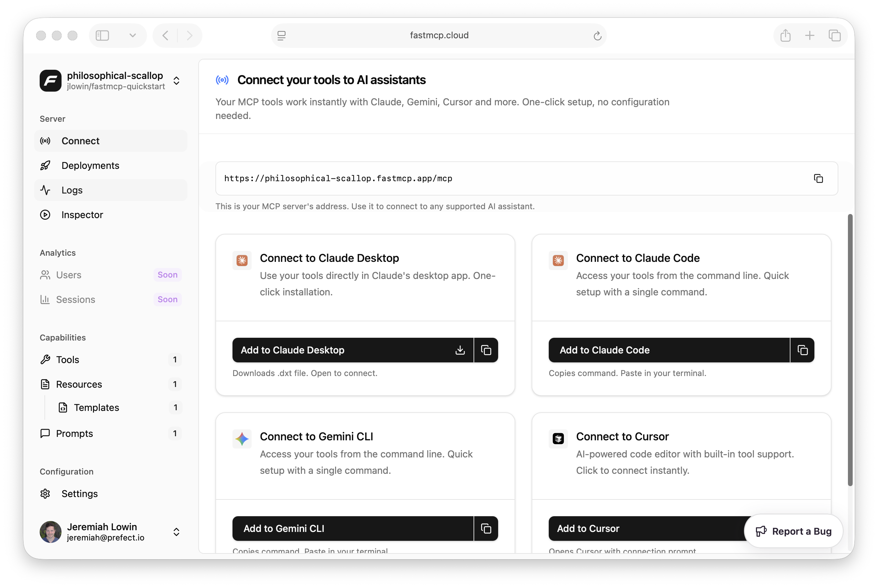Select Deployments via the rocket icon

(45, 165)
